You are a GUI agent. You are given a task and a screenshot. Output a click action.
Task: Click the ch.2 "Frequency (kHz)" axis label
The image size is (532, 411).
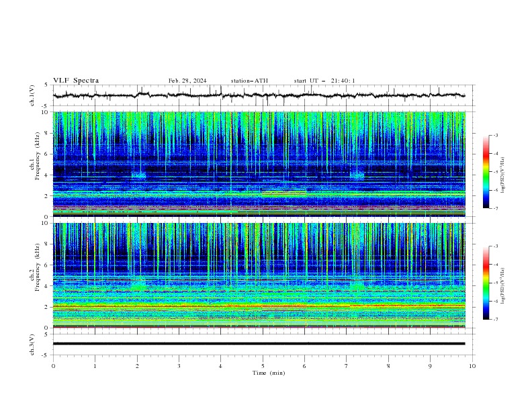38,267
